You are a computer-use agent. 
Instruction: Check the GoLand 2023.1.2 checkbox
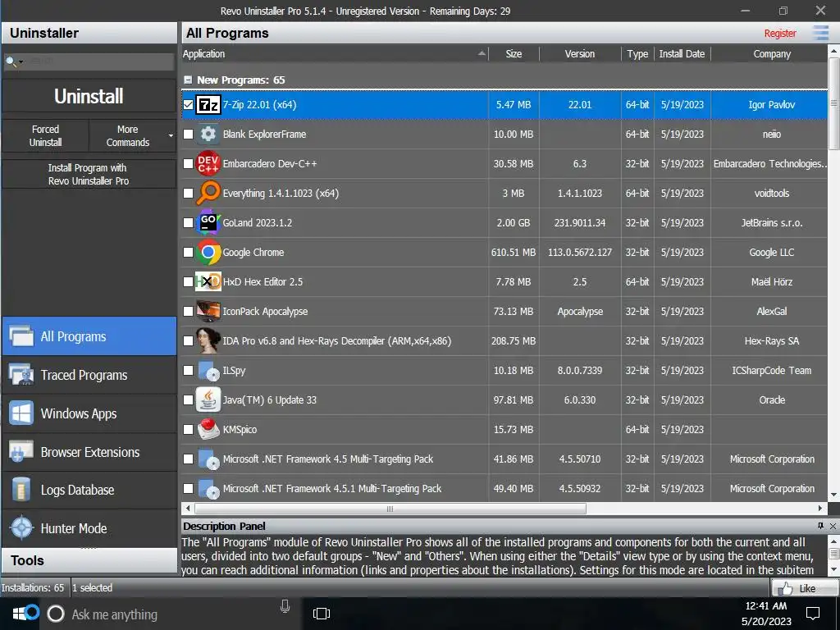(188, 222)
